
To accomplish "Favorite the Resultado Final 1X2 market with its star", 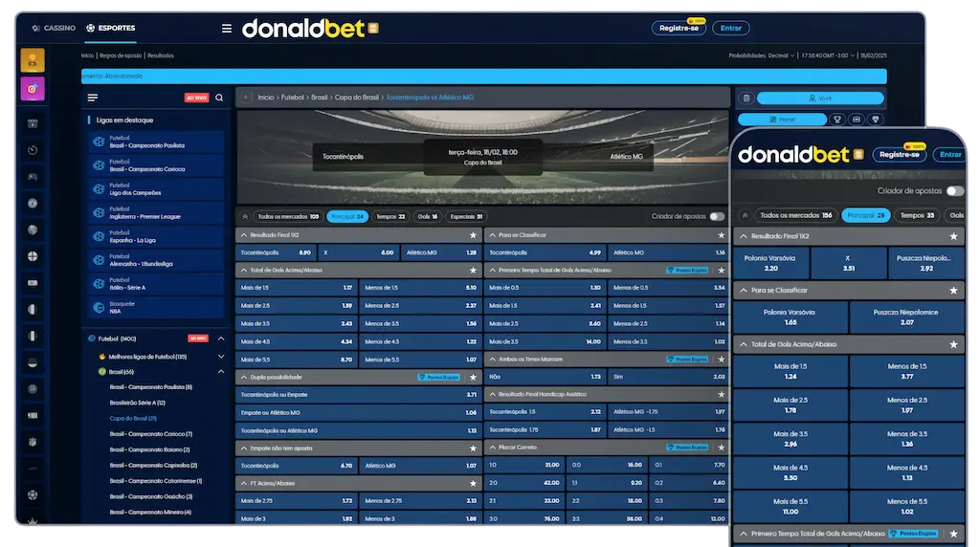I will coord(472,234).
